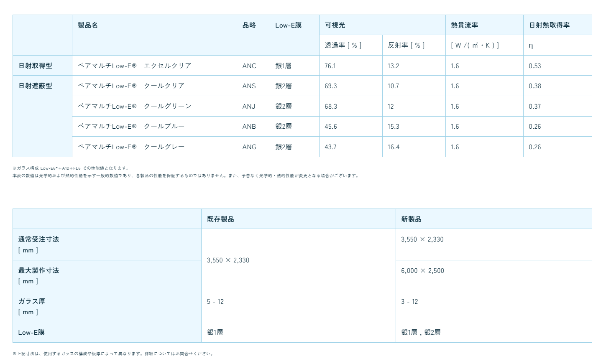Click the 日射熱取得率 column header
This screenshot has height=364, width=606.
pos(550,25)
